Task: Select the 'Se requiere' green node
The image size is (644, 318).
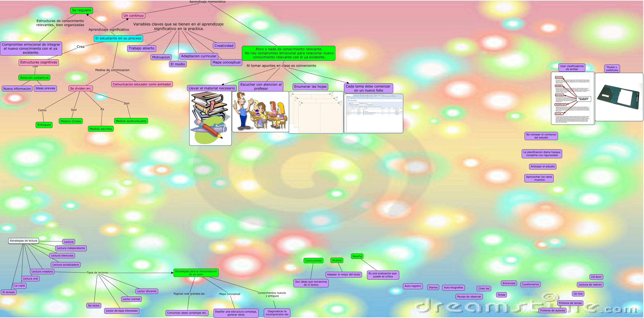Action: pyautogui.click(x=82, y=10)
